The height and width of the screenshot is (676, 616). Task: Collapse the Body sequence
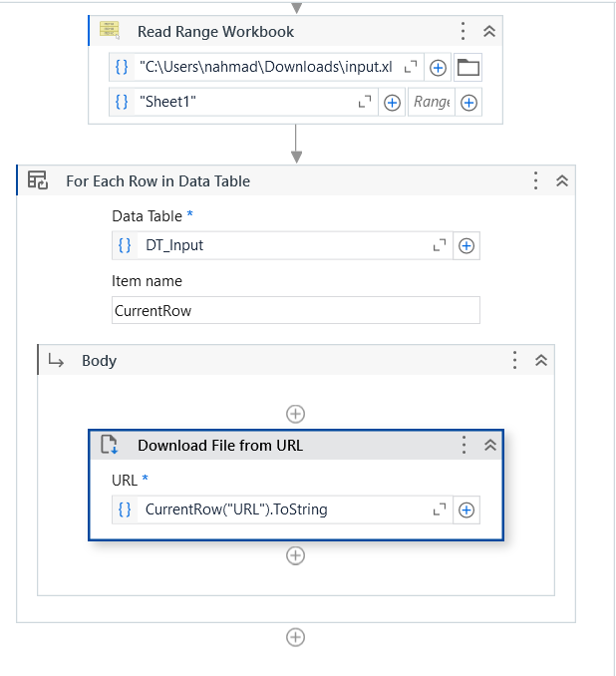(541, 361)
